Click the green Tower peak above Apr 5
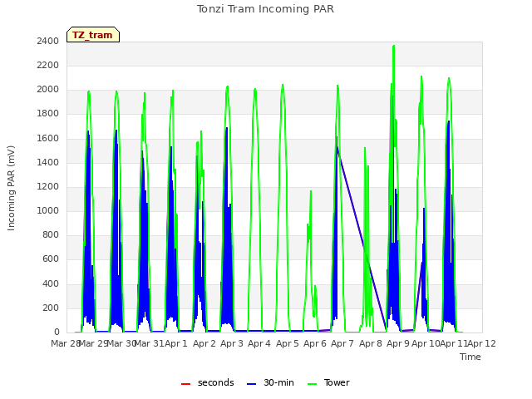This screenshot has width=532, height=399. tap(283, 85)
